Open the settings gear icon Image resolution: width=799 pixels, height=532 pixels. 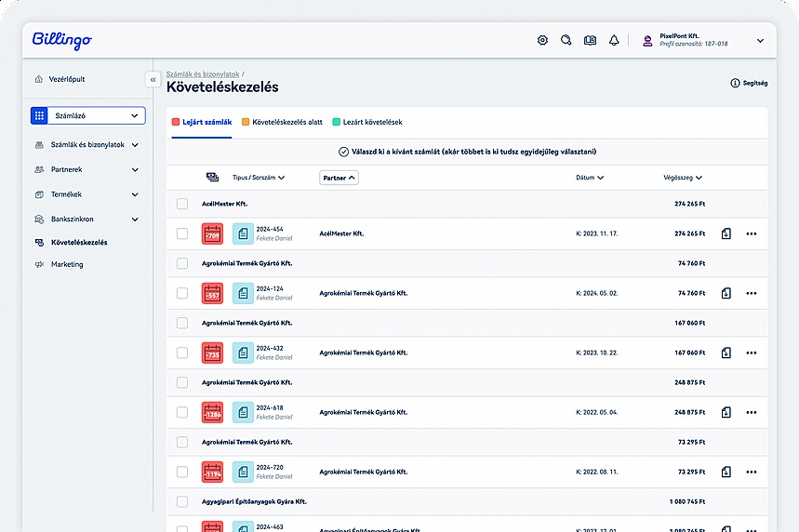[x=543, y=41]
